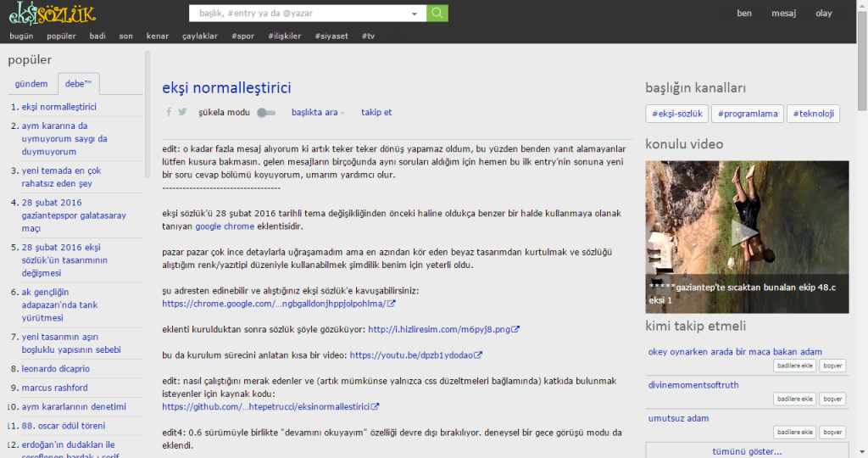868x458 pixels.
Task: Open user okey oynarken arada bir maca bakan adam
Action: [735, 352]
